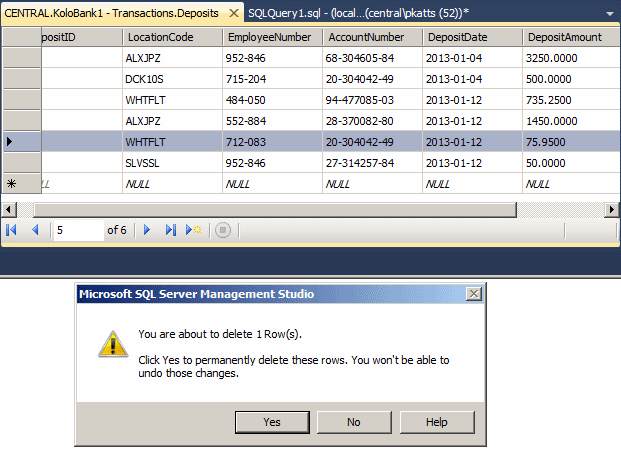Image resolution: width=621 pixels, height=449 pixels.
Task: Select the DepositAmount column header
Action: (571, 37)
